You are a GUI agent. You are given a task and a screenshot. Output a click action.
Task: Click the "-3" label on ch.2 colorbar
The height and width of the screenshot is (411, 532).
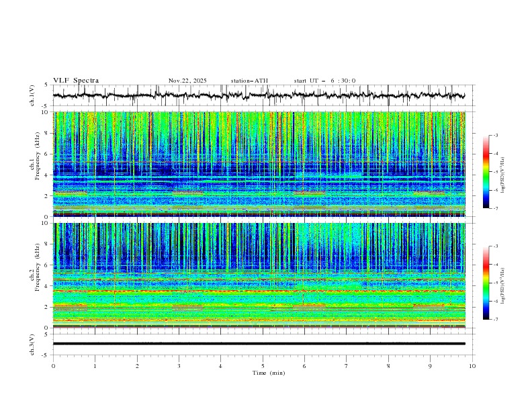[496, 246]
